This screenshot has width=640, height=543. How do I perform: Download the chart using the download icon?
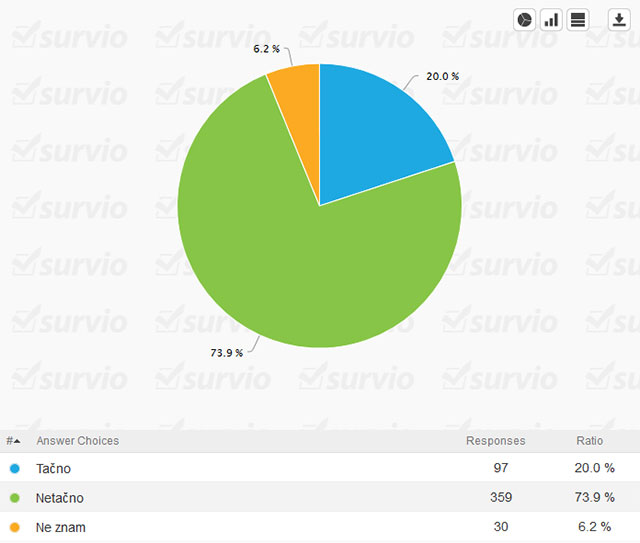click(x=619, y=20)
